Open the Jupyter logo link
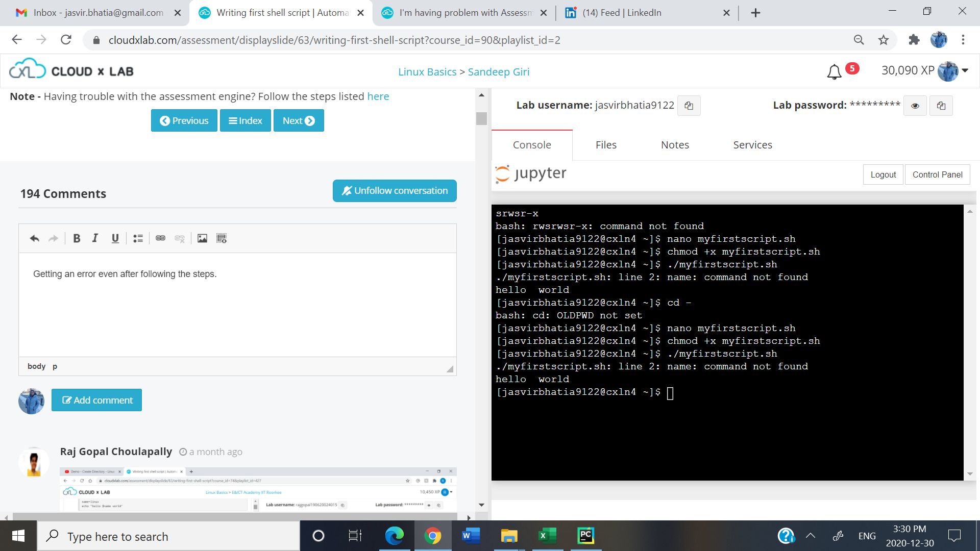 531,174
